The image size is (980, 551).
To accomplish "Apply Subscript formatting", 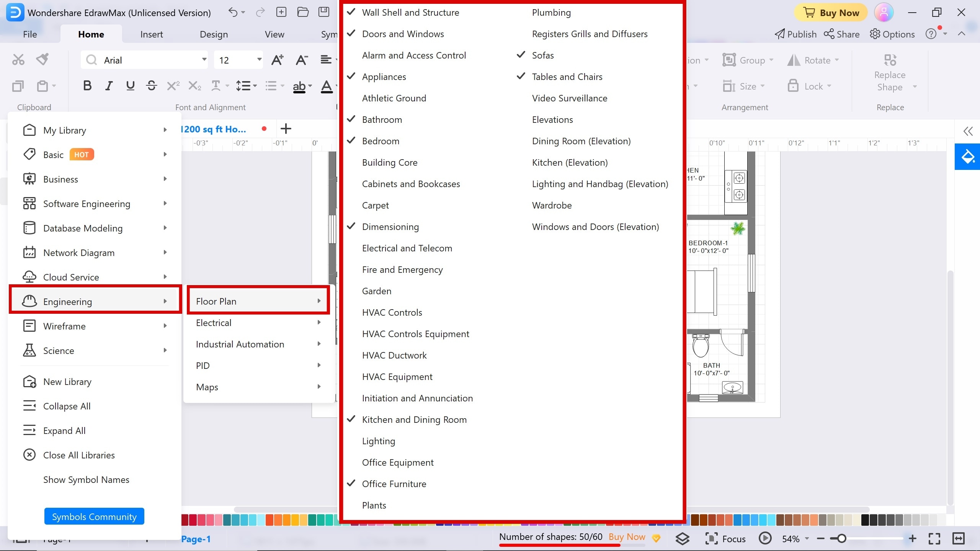I will [194, 86].
